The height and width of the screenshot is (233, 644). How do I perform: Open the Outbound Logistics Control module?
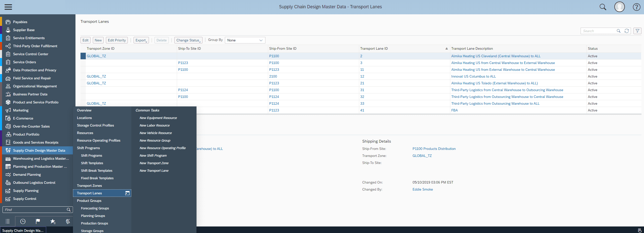pyautogui.click(x=34, y=183)
